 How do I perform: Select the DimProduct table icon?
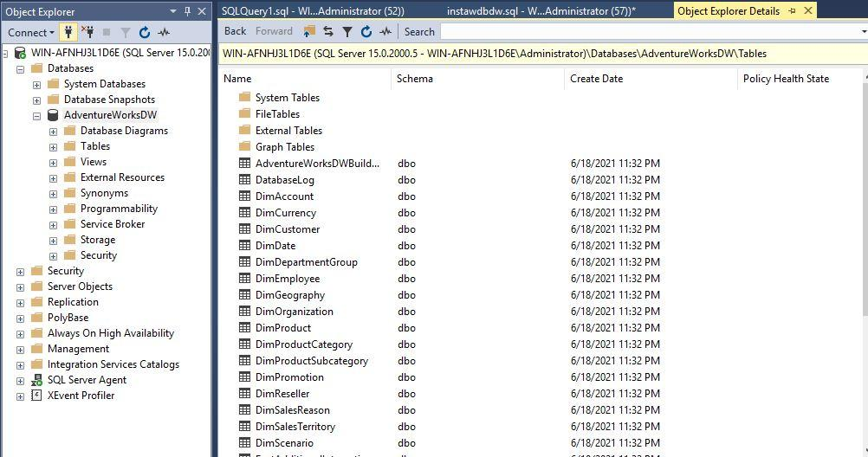tap(244, 327)
